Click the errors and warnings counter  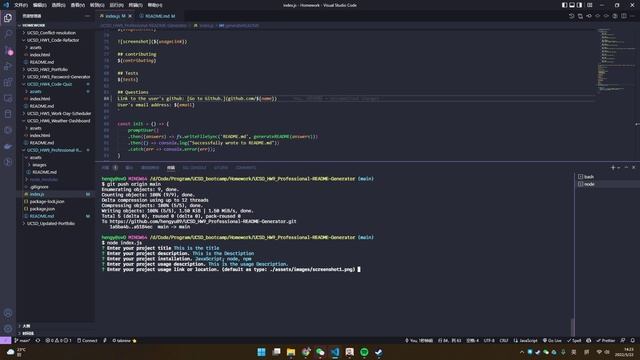pyautogui.click(x=58, y=340)
